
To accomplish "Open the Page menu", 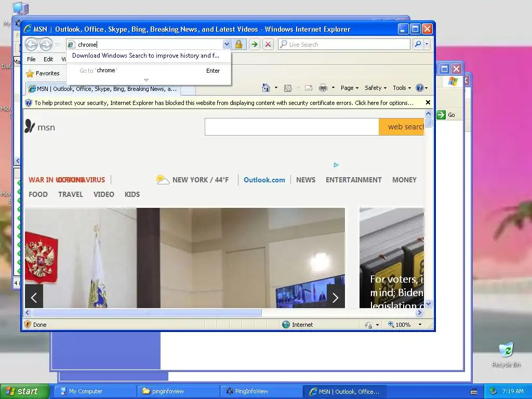I will tap(350, 88).
